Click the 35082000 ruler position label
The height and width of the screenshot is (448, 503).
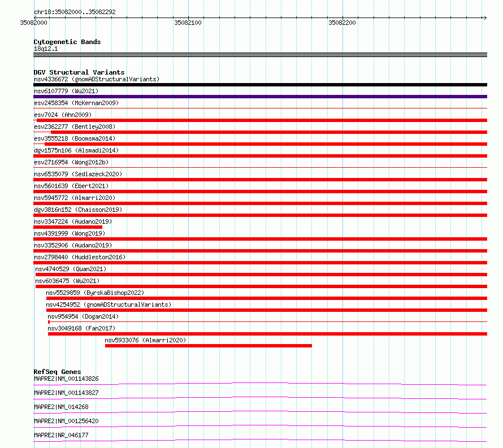[x=33, y=23]
